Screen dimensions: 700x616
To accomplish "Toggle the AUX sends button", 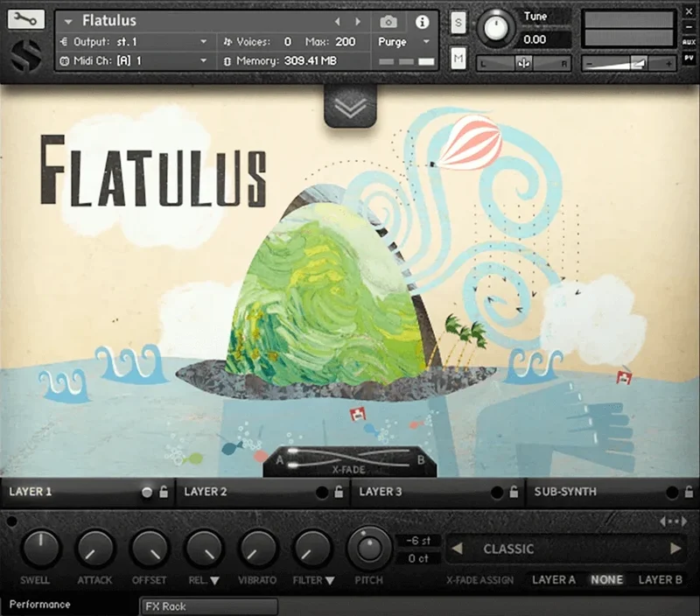I will click(689, 42).
